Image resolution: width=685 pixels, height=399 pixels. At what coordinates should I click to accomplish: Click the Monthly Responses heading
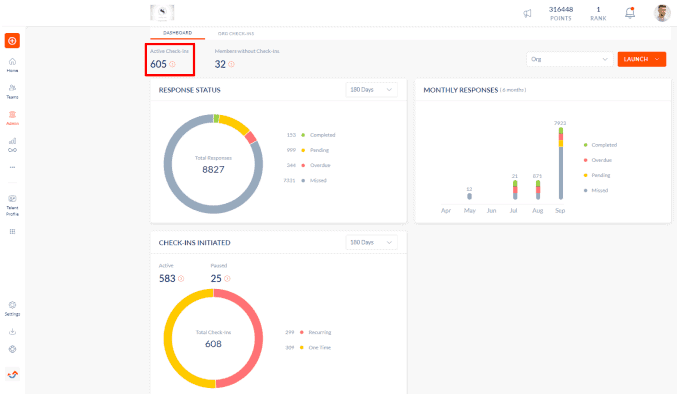click(x=460, y=90)
